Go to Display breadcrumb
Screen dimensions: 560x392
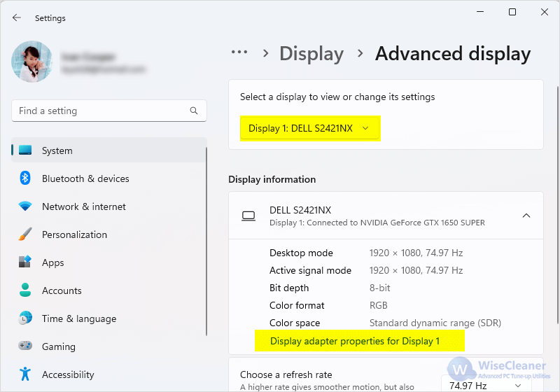(311, 54)
